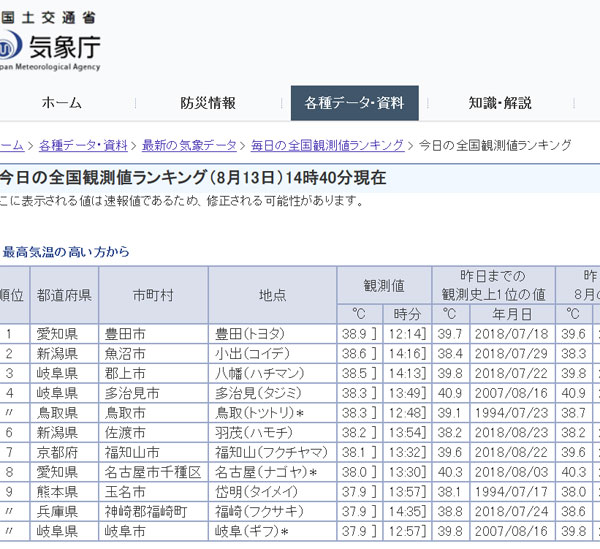Follow the 毎日の全国観測値ランキング breadcrumb link

coord(328,145)
